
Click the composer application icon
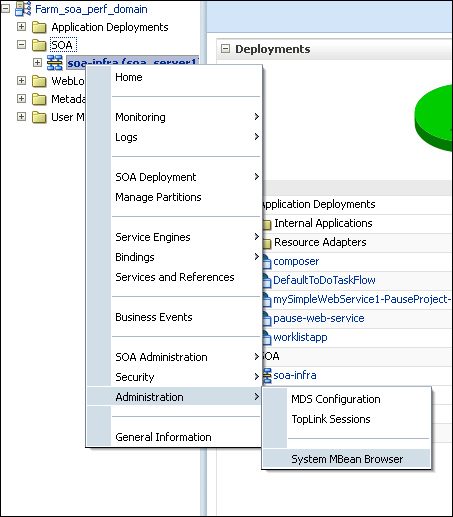point(267,262)
